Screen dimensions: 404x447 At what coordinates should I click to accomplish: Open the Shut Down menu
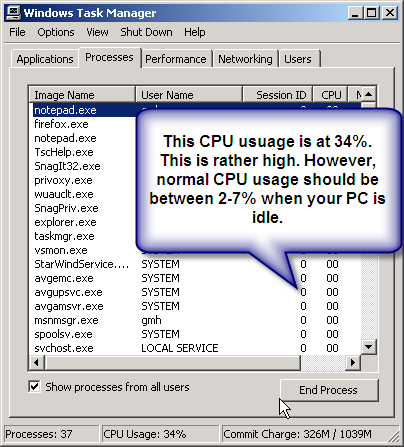(x=146, y=32)
